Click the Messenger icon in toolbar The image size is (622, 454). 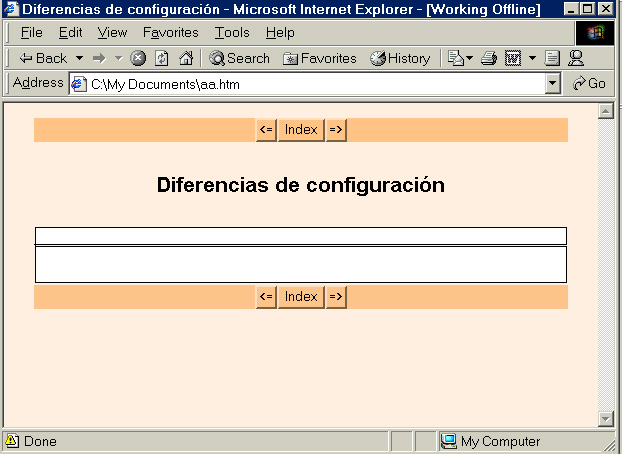[576, 58]
